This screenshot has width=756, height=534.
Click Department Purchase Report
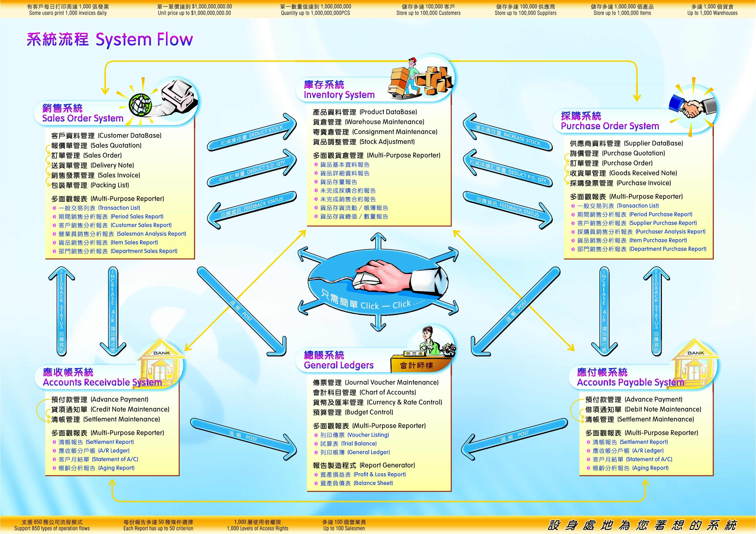click(642, 249)
